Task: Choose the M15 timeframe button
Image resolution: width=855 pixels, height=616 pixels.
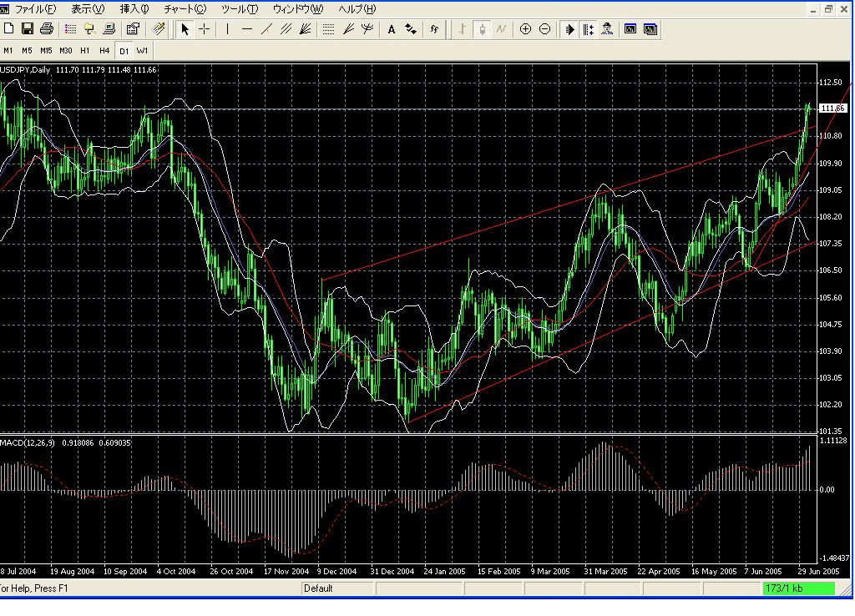Action: 46,51
